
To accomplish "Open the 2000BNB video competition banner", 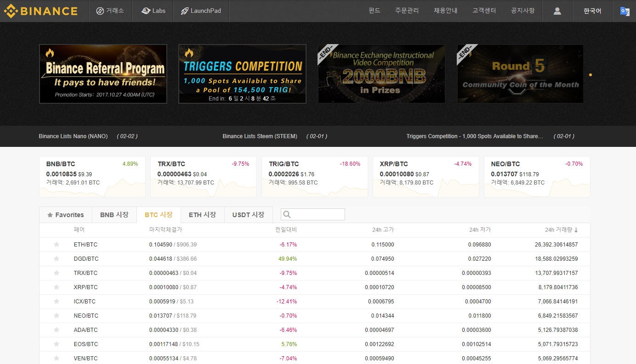I will pos(381,74).
